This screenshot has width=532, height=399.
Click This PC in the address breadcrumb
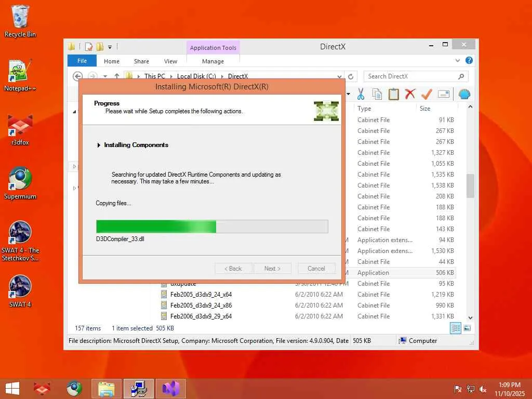[155, 76]
